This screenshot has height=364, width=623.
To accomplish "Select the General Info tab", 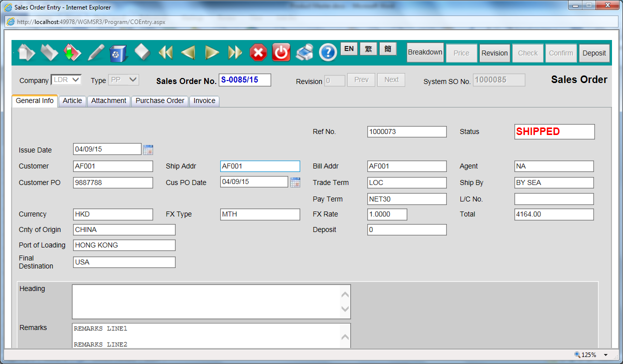I will (35, 101).
